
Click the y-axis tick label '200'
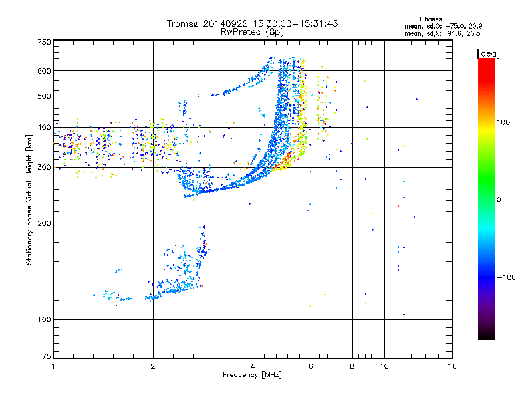pyautogui.click(x=45, y=223)
